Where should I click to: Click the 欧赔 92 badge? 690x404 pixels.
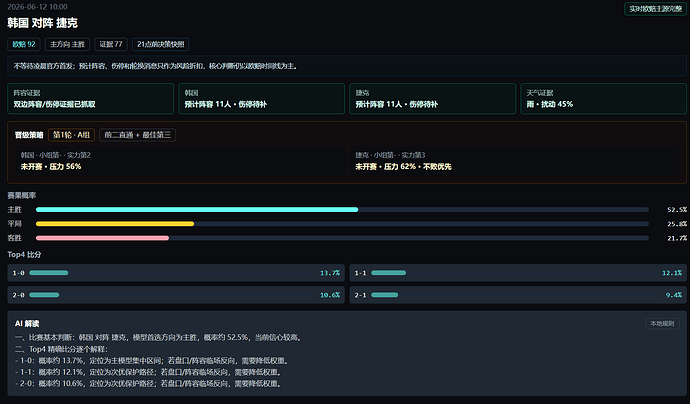click(24, 44)
